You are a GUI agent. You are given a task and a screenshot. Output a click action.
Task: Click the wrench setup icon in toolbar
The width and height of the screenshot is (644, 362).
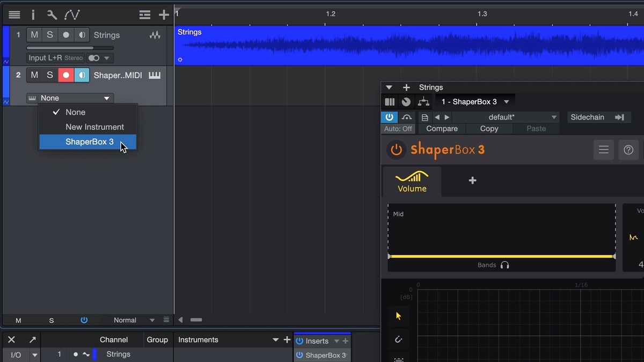click(52, 15)
